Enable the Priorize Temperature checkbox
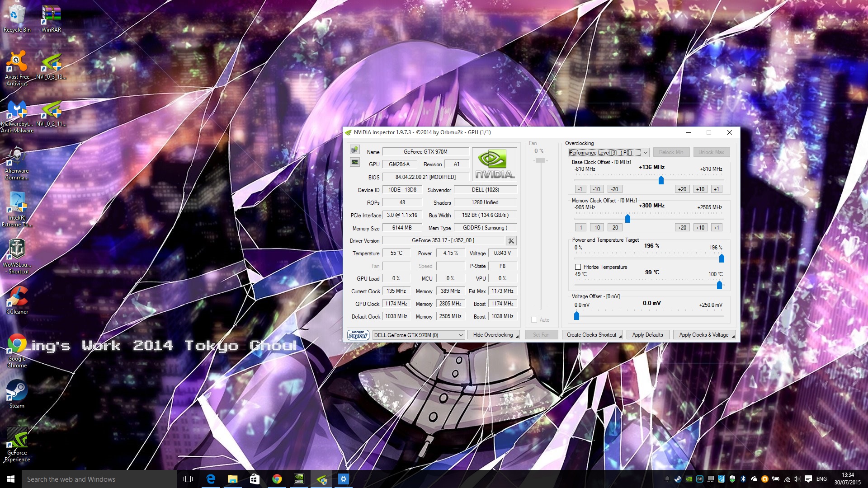The height and width of the screenshot is (488, 868). pos(578,267)
